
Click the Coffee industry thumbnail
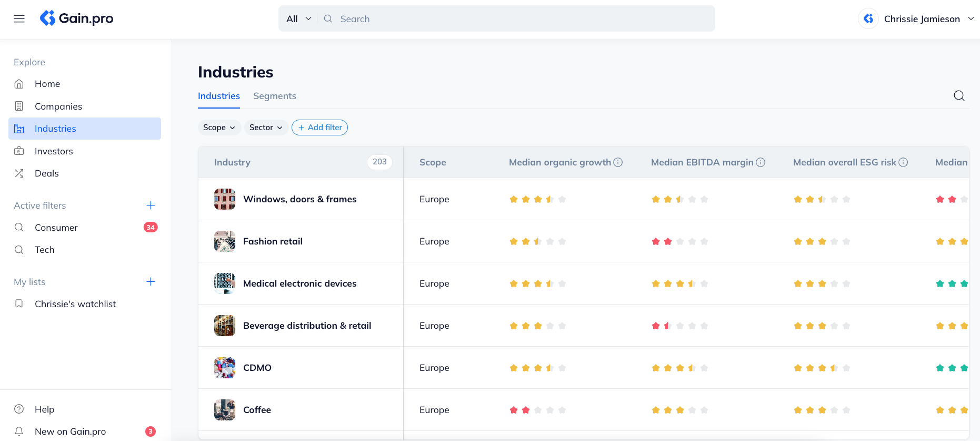[x=225, y=410]
